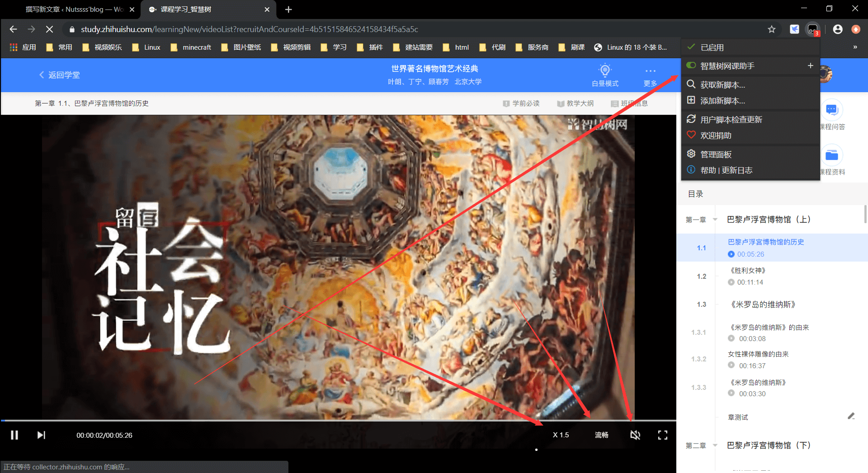Screen dimensions: 868x473
Task: Open 教学大纲 syllabus
Action: pos(576,103)
